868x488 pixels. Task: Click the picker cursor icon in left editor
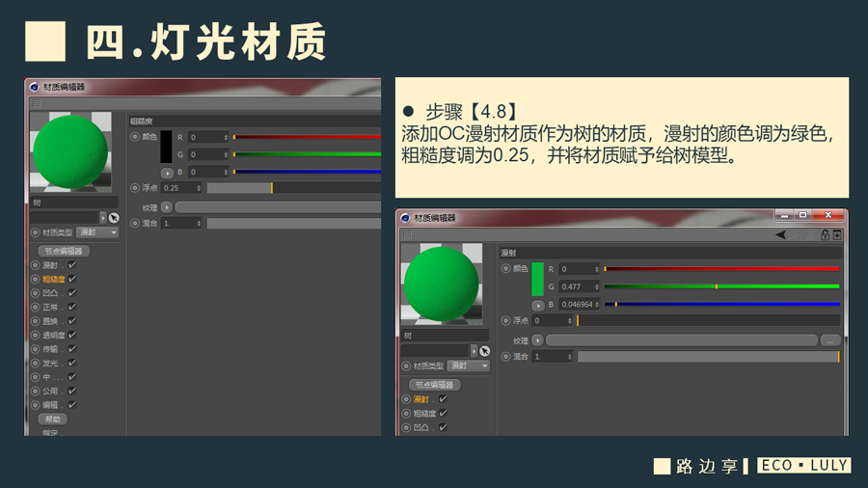[114, 218]
